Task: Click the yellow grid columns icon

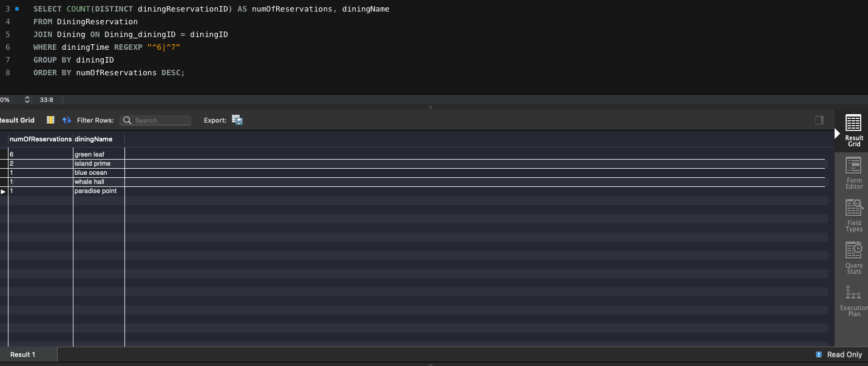Action: click(50, 120)
